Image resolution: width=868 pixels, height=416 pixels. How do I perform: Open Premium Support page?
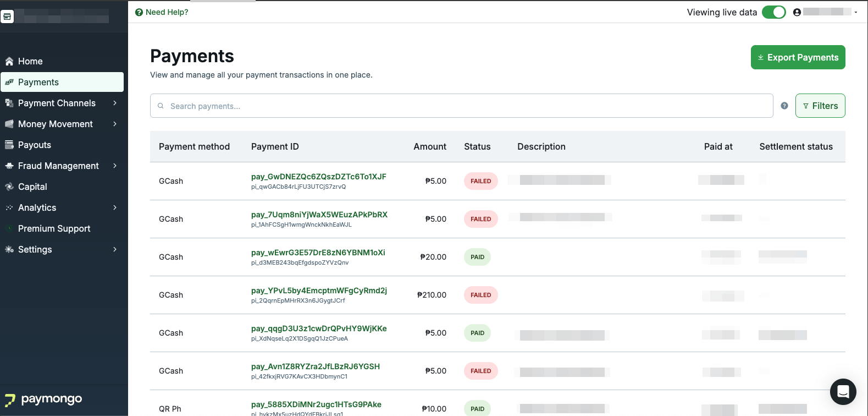click(x=62, y=228)
